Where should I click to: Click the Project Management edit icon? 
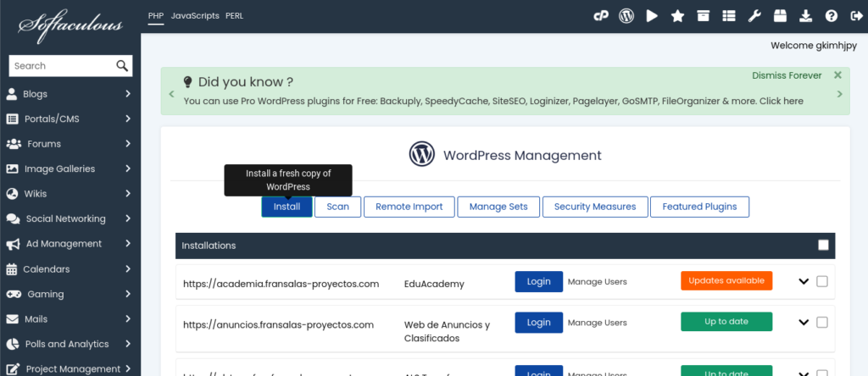click(14, 369)
